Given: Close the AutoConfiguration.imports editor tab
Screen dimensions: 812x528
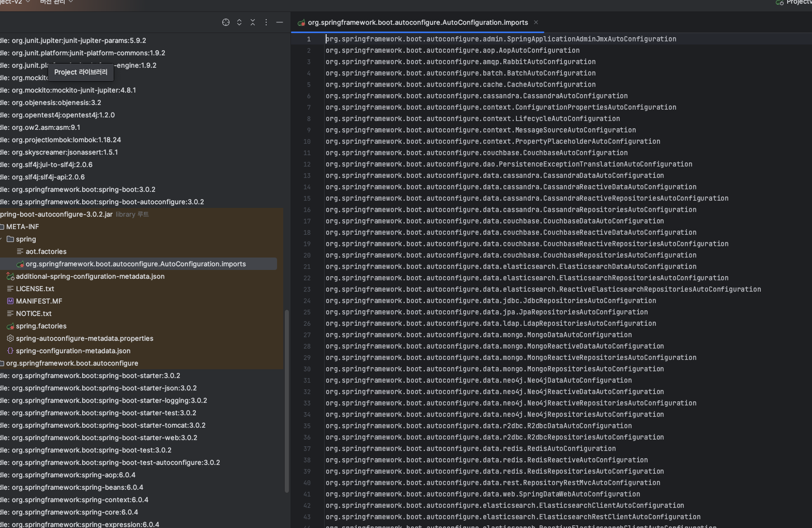Looking at the screenshot, I should click(x=536, y=22).
